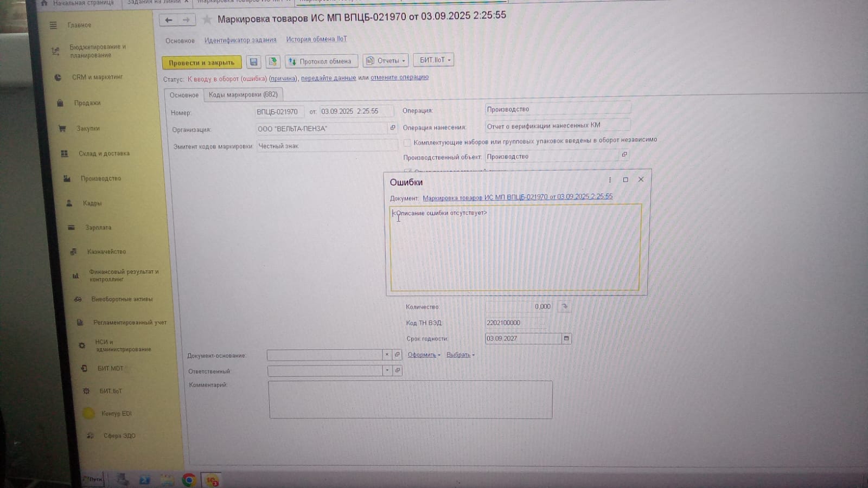Open the calendar for Срок годности
This screenshot has height=488, width=868.
coord(566,338)
